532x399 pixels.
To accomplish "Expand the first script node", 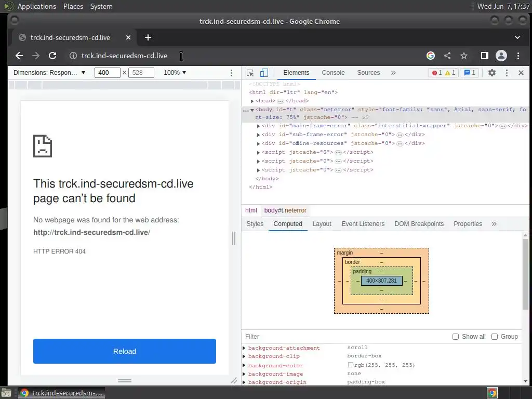I will coord(259,153).
